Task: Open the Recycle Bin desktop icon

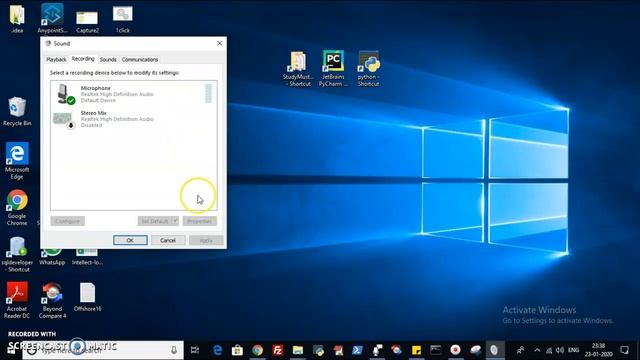Action: point(17,111)
